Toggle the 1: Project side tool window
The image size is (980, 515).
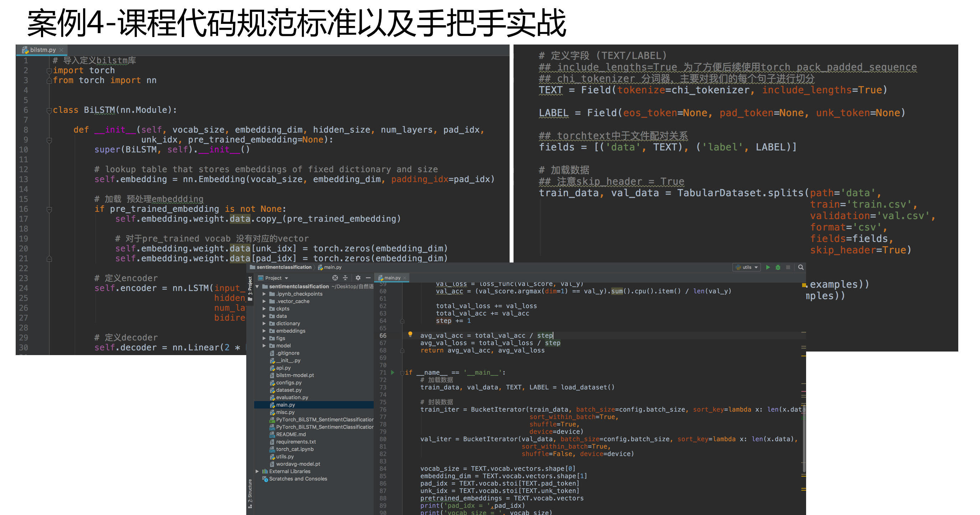tap(250, 286)
